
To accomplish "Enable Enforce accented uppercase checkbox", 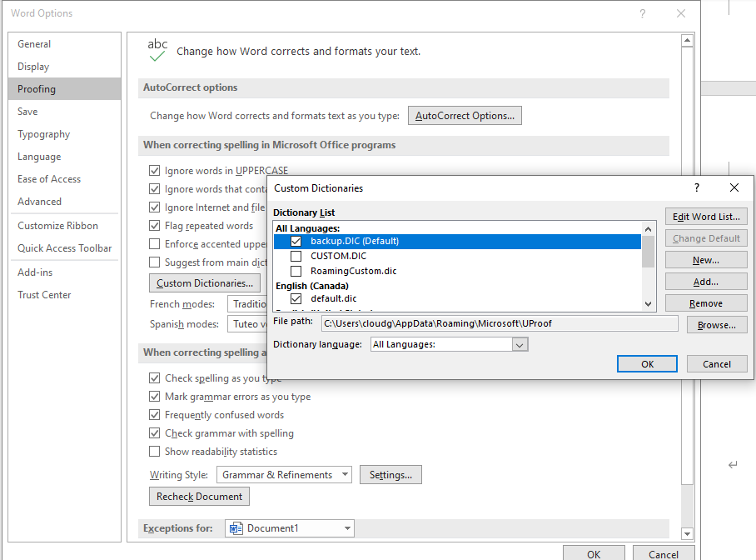I will (x=154, y=244).
